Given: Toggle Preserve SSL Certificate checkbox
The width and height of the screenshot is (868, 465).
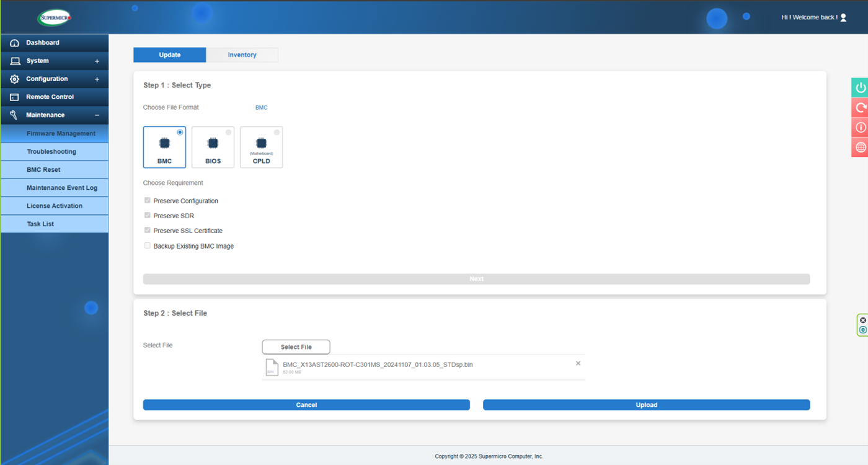Looking at the screenshot, I should point(148,231).
